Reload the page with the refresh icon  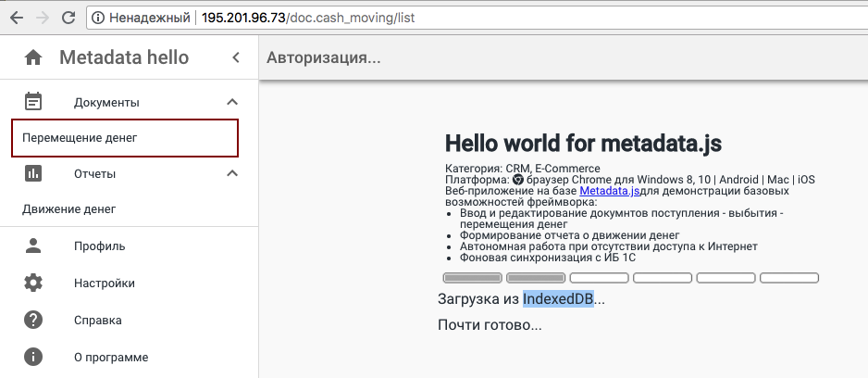[x=68, y=18]
